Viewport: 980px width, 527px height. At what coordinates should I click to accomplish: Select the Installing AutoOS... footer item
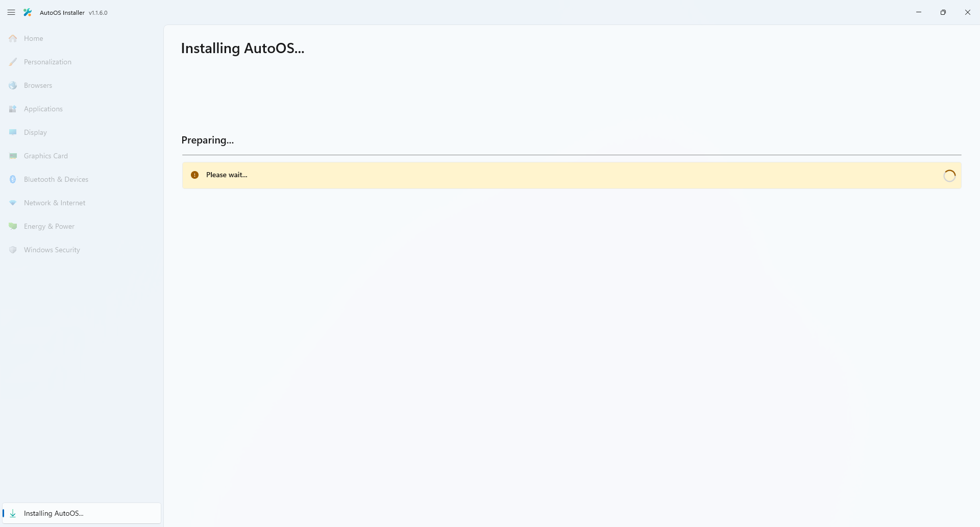coord(82,513)
